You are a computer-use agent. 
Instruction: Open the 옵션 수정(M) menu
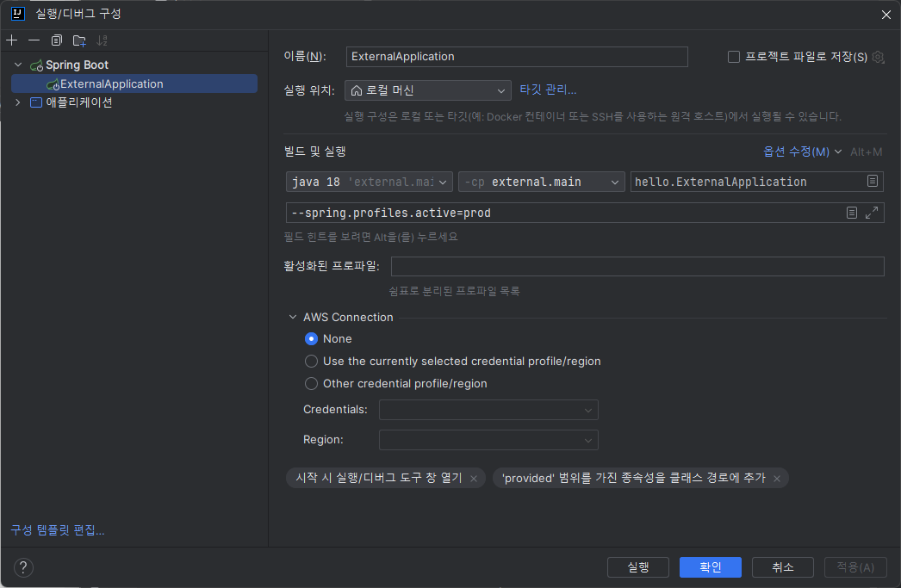(x=802, y=152)
